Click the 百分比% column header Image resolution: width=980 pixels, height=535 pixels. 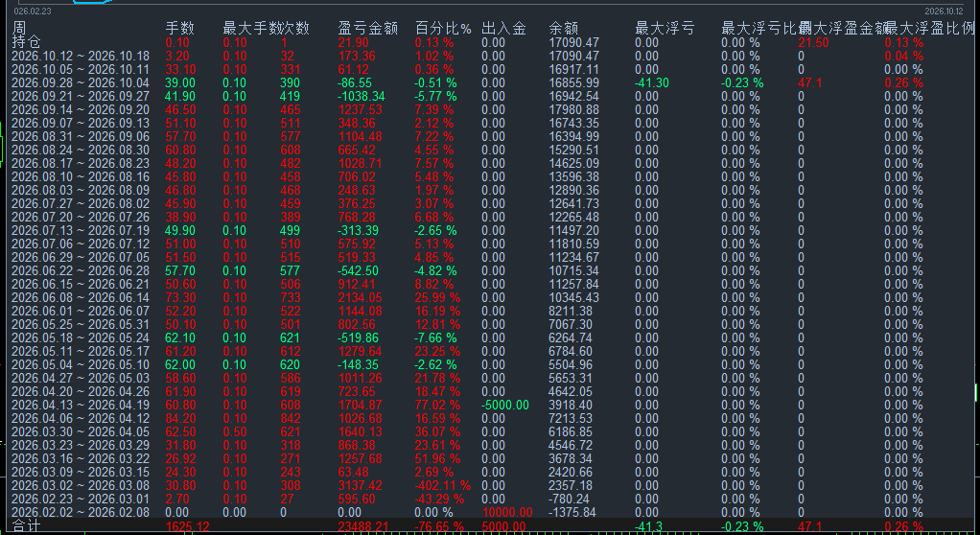coord(443,28)
